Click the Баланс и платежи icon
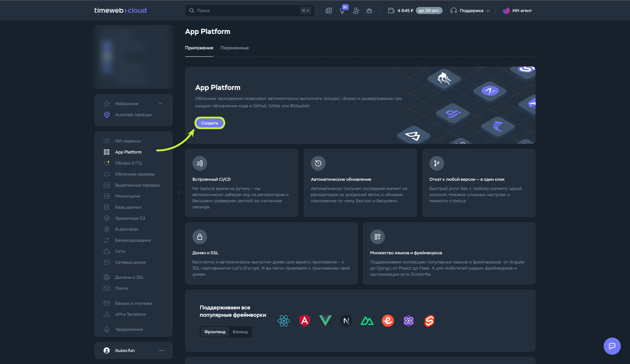The height and width of the screenshot is (364, 630). 107,303
